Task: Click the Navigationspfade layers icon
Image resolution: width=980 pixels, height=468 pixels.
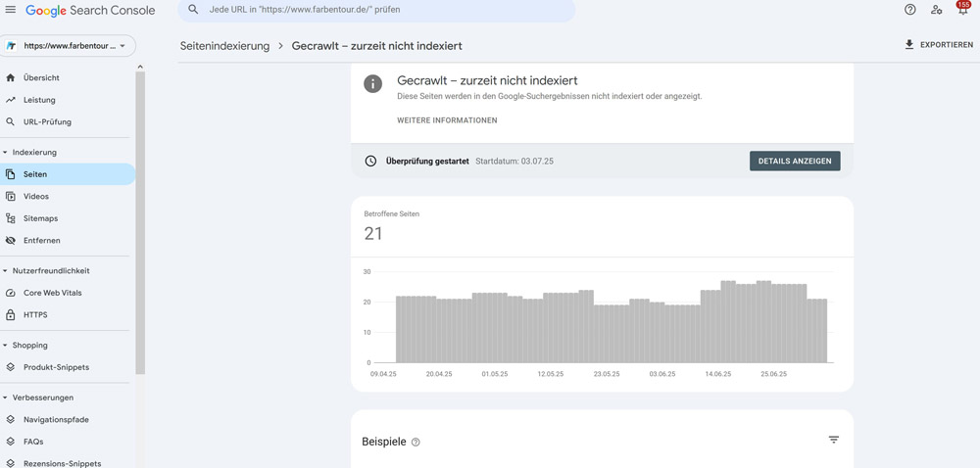Action: [x=10, y=420]
